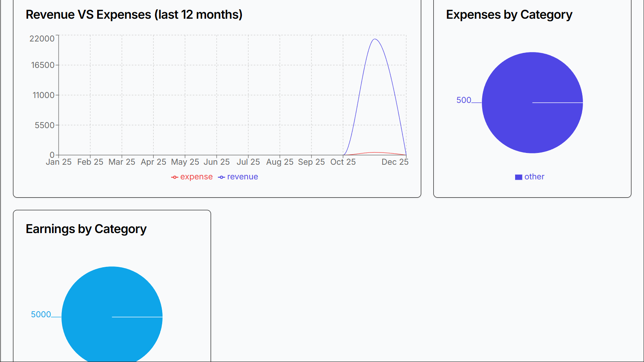The image size is (644, 362).
Task: Click the red expense legend marker icon
Action: [175, 177]
